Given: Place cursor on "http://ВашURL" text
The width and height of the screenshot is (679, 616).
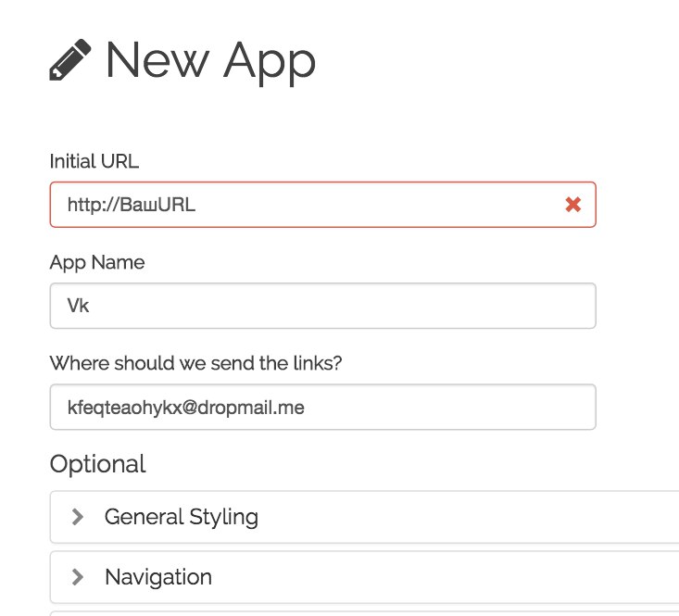Looking at the screenshot, I should coord(131,205).
